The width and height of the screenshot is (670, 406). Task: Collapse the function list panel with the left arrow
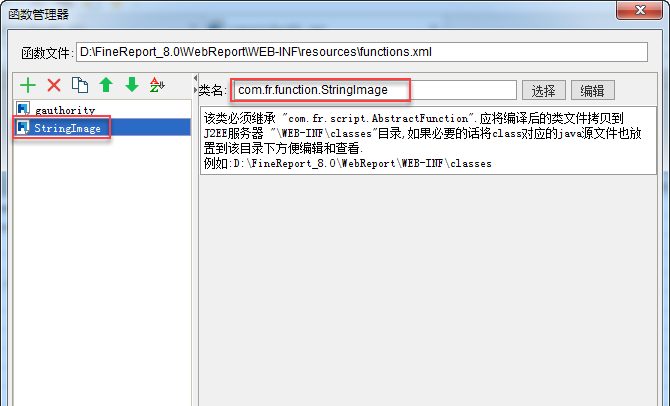coord(195,78)
